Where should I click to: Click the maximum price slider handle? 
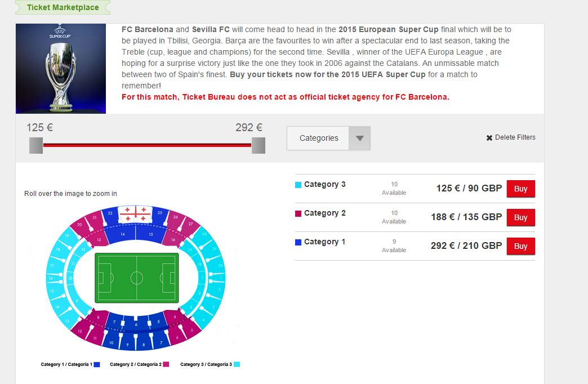(x=259, y=145)
